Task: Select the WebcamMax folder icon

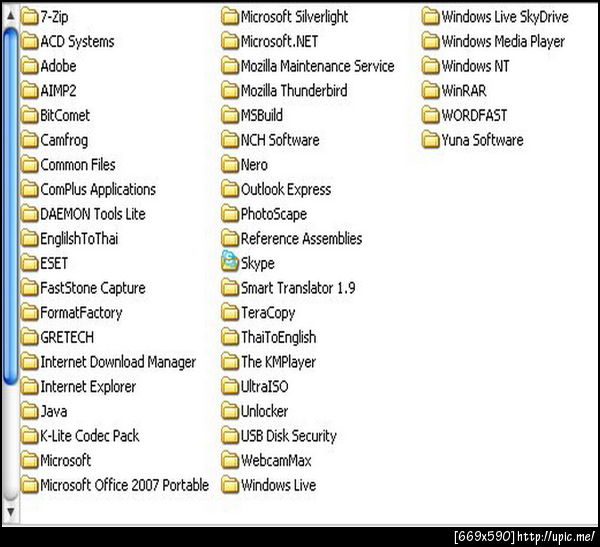Action: pyautogui.click(x=230, y=460)
